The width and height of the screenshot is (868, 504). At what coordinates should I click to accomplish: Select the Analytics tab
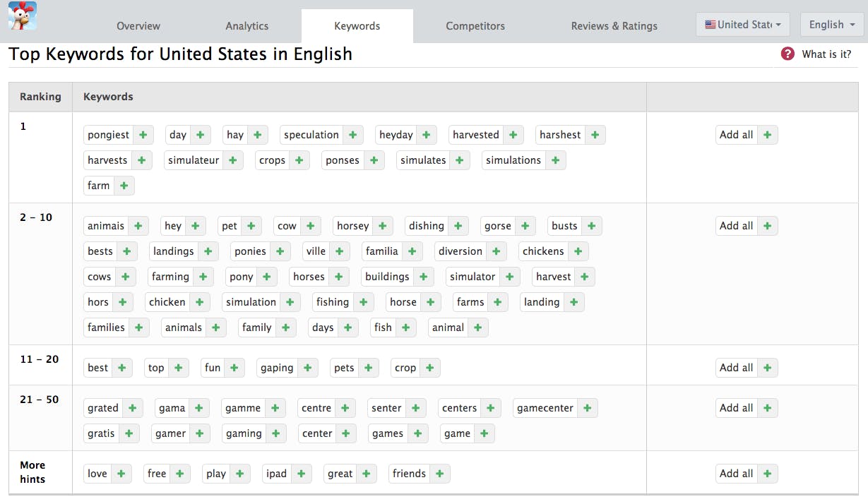(x=247, y=26)
